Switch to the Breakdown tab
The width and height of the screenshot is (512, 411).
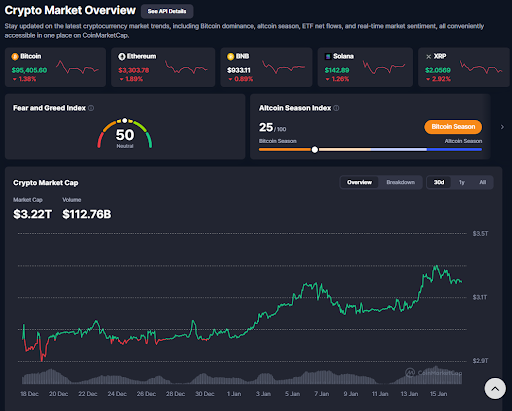[x=400, y=182]
